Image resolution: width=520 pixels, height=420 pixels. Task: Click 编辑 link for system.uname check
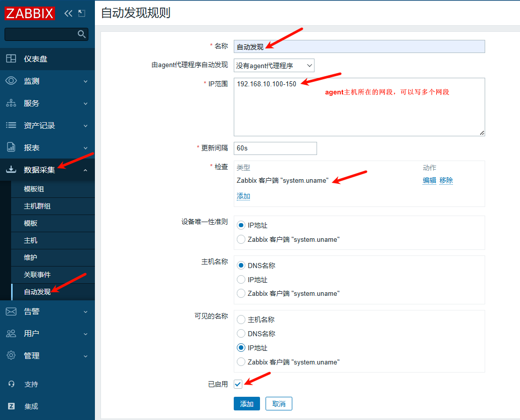(x=430, y=180)
